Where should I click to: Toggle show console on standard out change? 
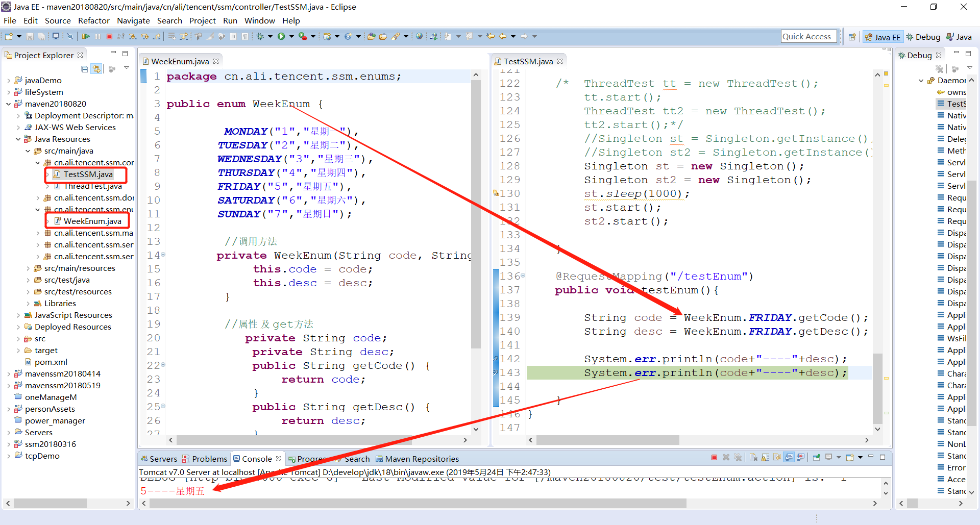tap(789, 458)
